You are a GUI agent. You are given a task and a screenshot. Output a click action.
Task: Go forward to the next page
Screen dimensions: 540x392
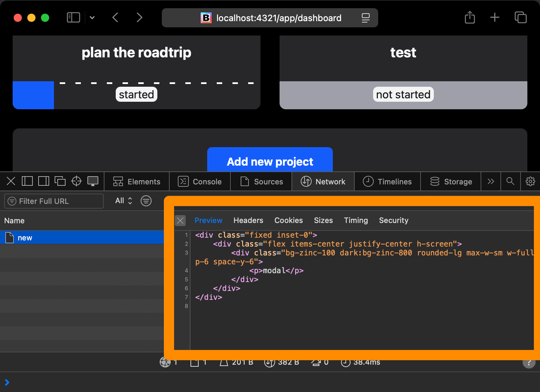pyautogui.click(x=139, y=17)
